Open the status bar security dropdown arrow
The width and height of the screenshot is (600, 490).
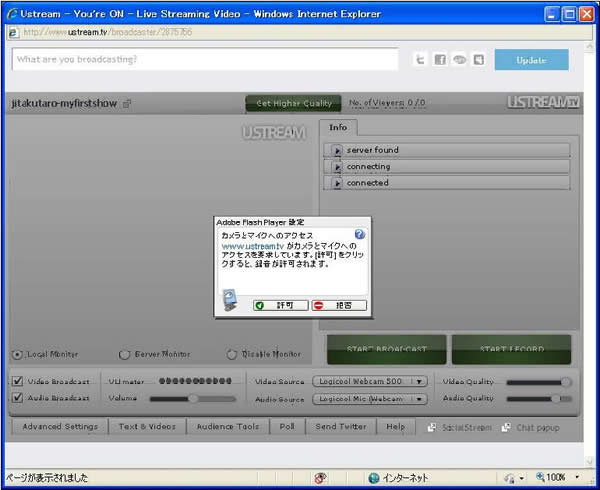coord(521,478)
